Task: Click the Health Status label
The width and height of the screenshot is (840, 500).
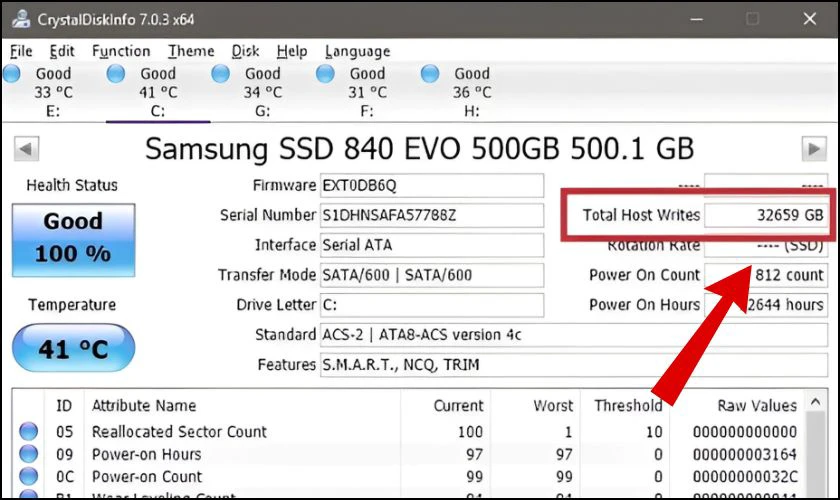Action: (72, 185)
